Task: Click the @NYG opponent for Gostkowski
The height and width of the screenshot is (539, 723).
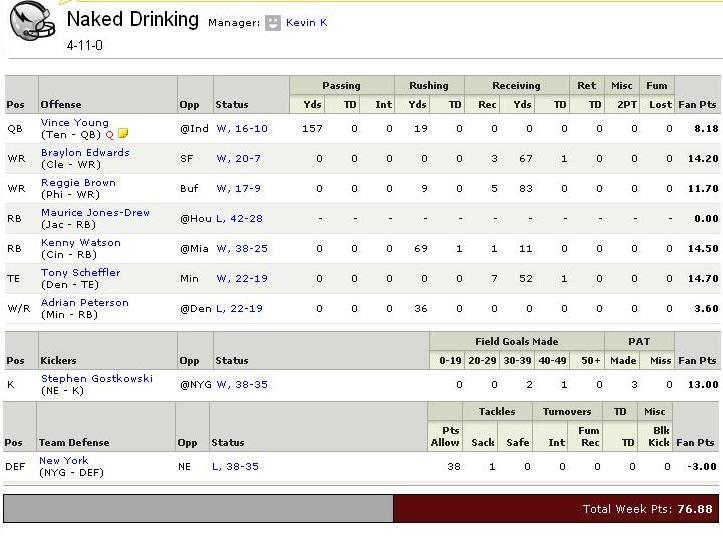Action: [x=196, y=385]
